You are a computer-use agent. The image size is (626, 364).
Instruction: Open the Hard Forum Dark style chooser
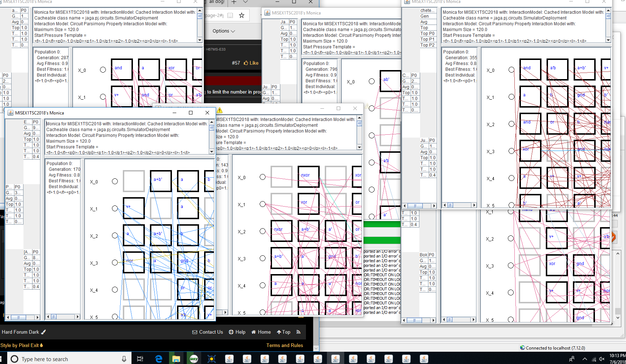tap(24, 332)
